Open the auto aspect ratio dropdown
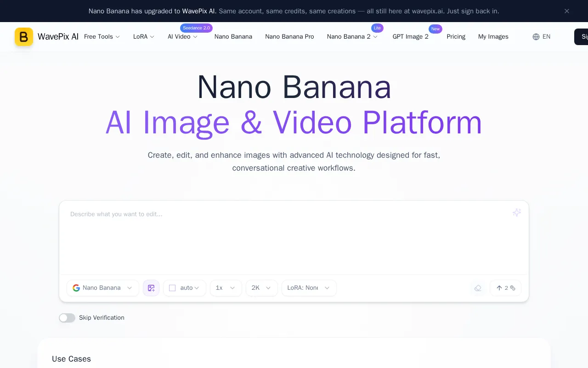Screen dimensions: 588x368 [x=185, y=288]
